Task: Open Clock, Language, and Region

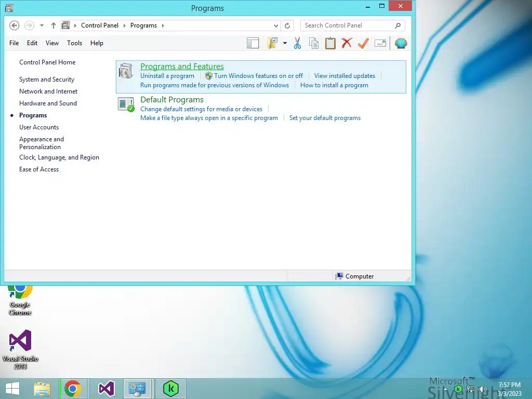Action: point(59,157)
